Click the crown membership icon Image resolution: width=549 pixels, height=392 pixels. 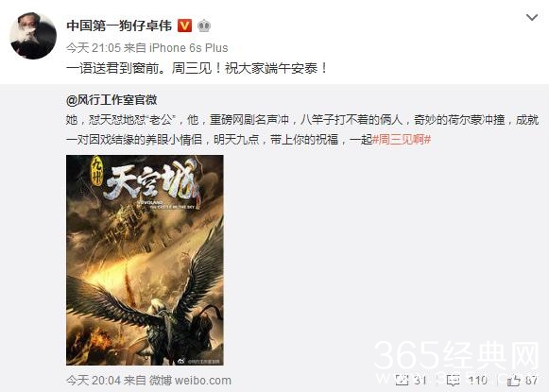(204, 26)
